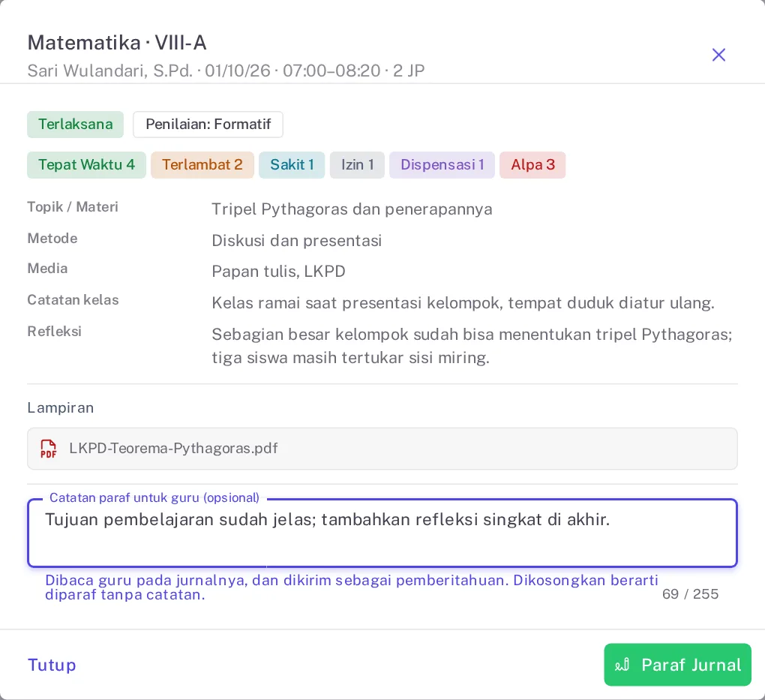Select the Sakit 1 chip
The image size is (765, 700).
(292, 164)
